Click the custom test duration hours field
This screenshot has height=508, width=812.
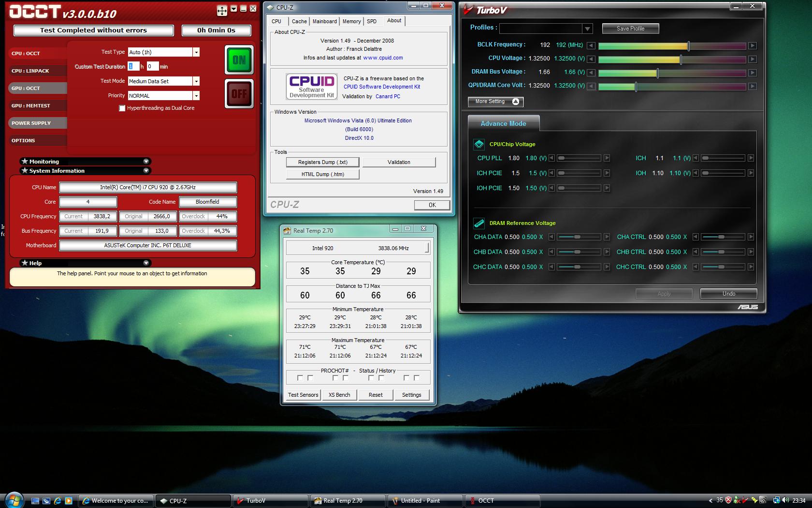[134, 67]
